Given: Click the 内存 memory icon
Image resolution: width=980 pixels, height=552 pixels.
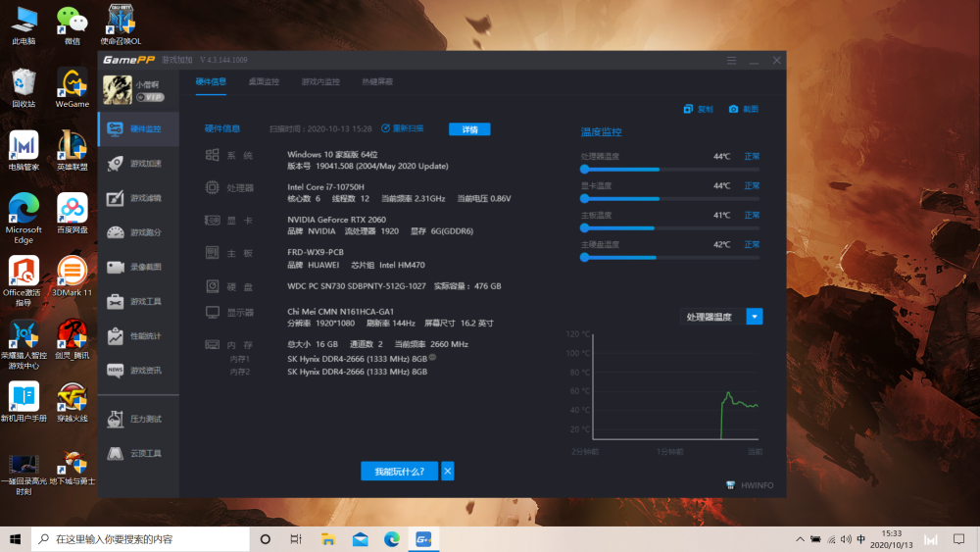Looking at the screenshot, I should tap(213, 344).
